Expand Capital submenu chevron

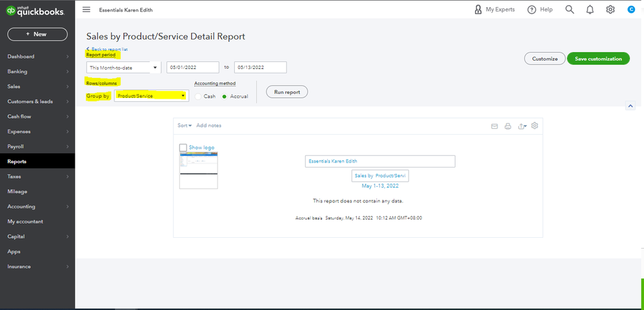(x=67, y=237)
